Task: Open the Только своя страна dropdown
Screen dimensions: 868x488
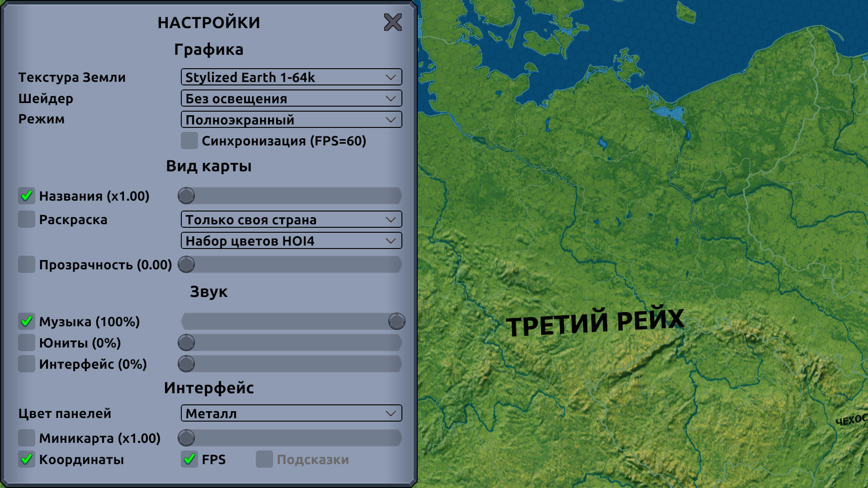Action: point(291,220)
